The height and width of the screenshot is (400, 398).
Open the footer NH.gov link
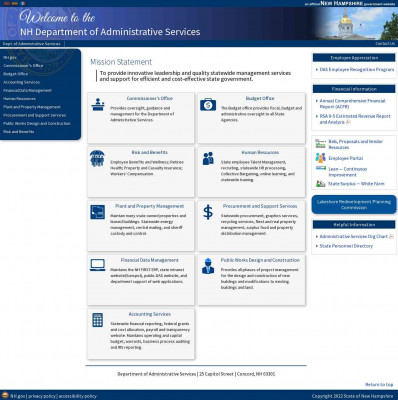pos(18,396)
